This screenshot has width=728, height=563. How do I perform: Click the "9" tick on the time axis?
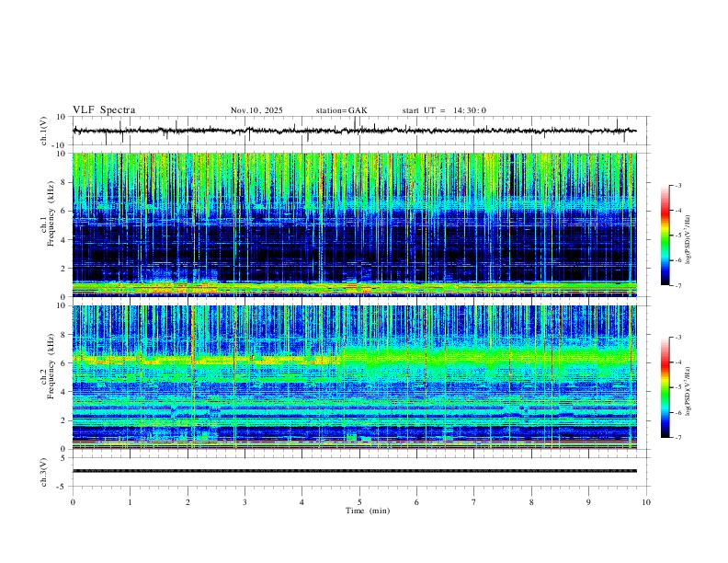point(588,502)
